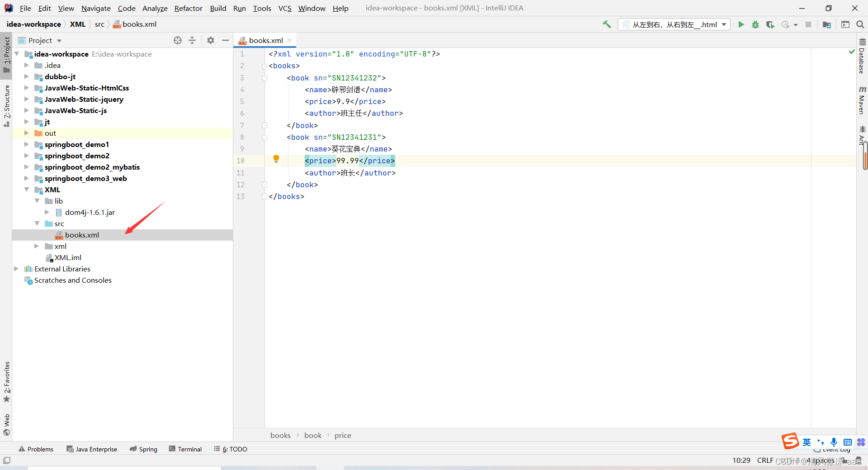Open the Web tool window
868x470 pixels.
coord(7,424)
